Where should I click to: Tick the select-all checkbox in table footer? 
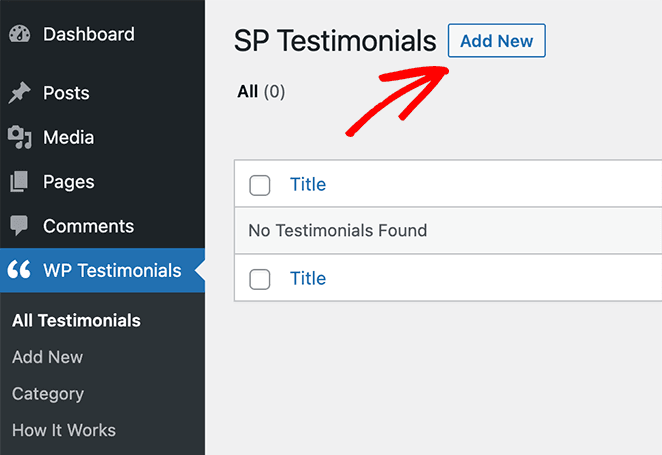[x=260, y=279]
